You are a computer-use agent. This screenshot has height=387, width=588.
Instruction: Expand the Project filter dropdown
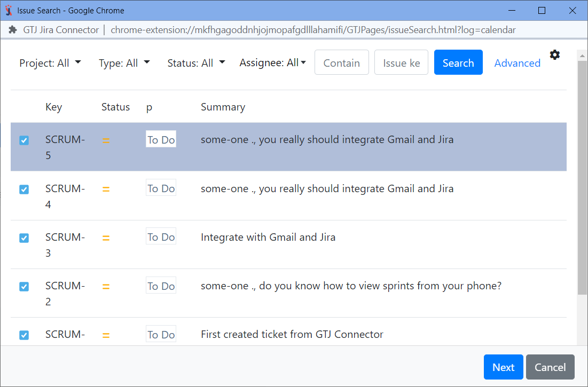point(50,63)
